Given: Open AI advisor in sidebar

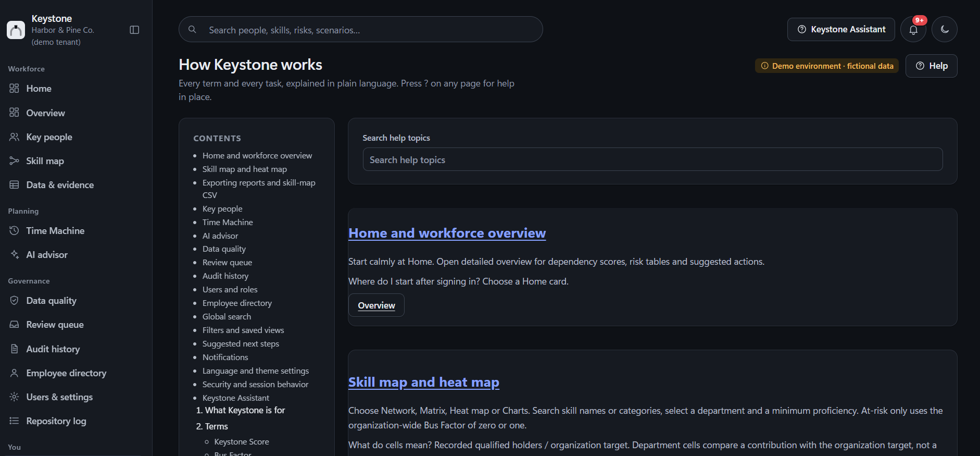Looking at the screenshot, I should (47, 255).
